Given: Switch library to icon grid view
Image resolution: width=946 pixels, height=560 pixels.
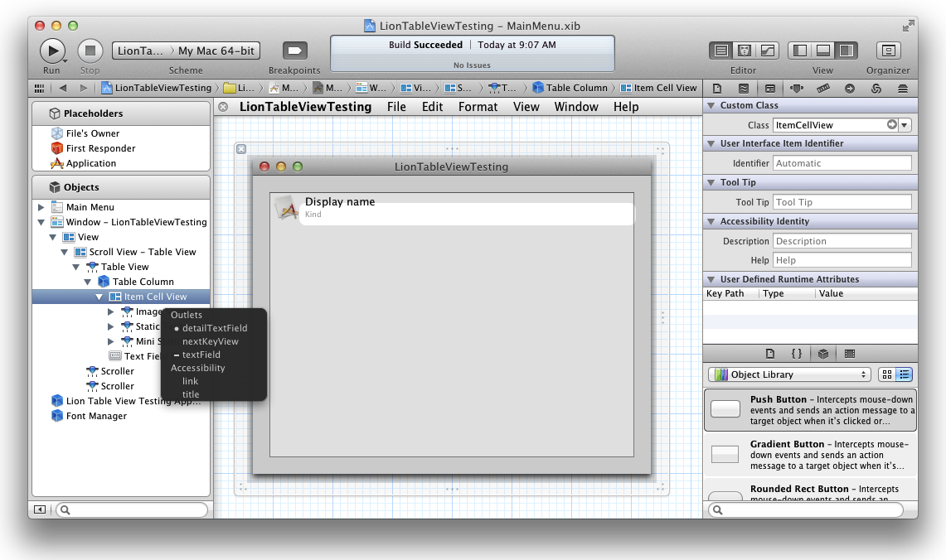Looking at the screenshot, I should [887, 374].
